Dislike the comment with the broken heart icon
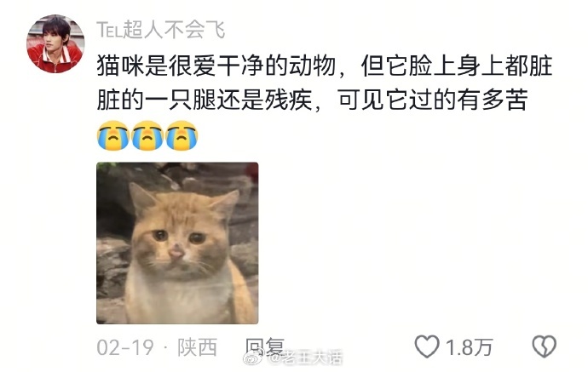 545,346
